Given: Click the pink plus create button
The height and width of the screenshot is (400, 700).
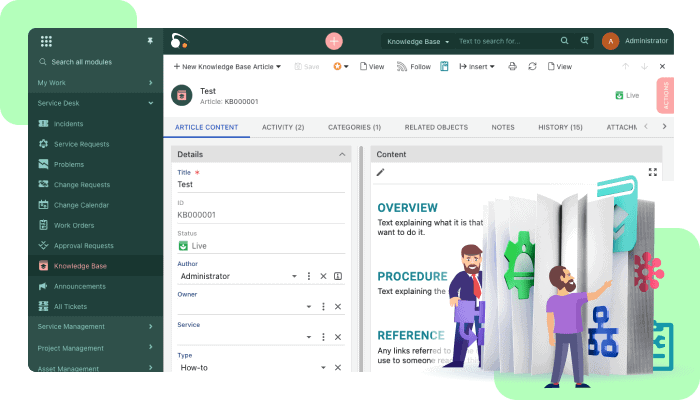Looking at the screenshot, I should coord(334,41).
